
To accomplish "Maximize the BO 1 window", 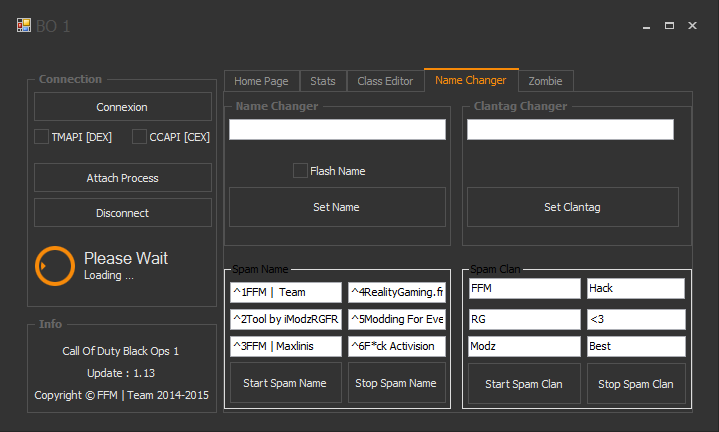I will 669,26.
